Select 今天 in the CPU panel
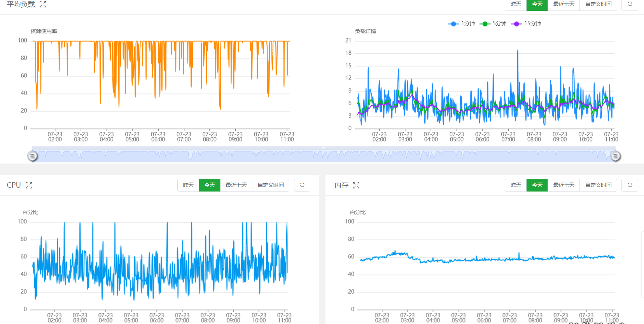 click(x=210, y=185)
